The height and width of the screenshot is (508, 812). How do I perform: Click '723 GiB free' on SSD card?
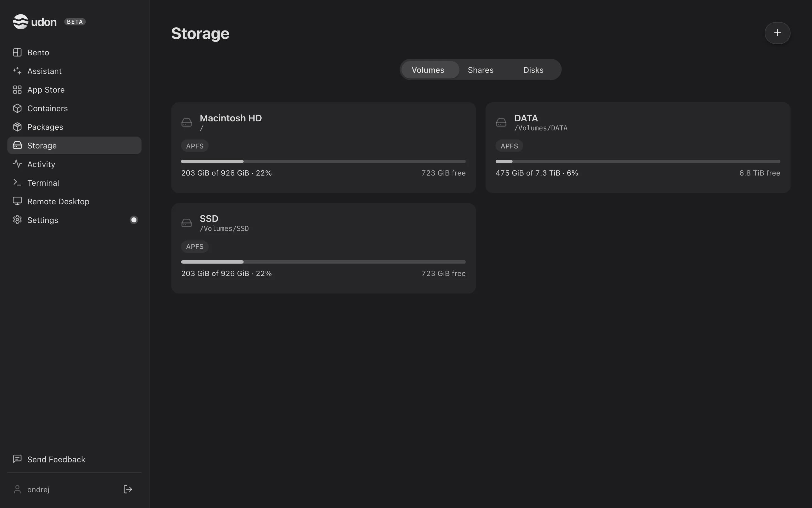click(443, 273)
